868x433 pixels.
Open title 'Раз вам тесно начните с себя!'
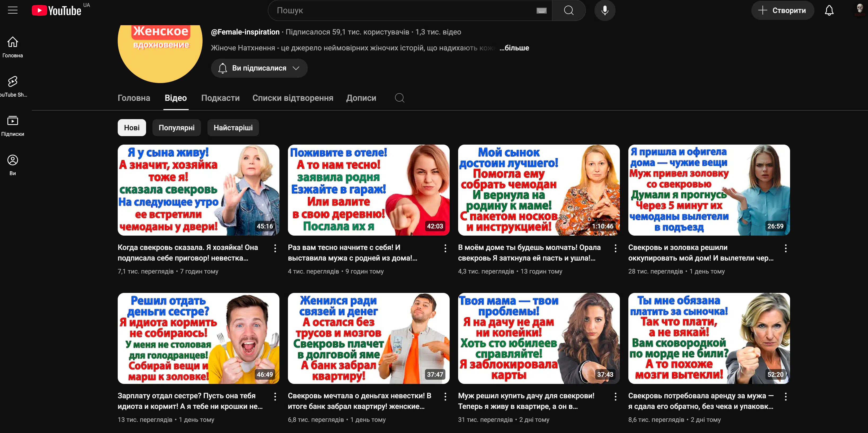pyautogui.click(x=352, y=253)
